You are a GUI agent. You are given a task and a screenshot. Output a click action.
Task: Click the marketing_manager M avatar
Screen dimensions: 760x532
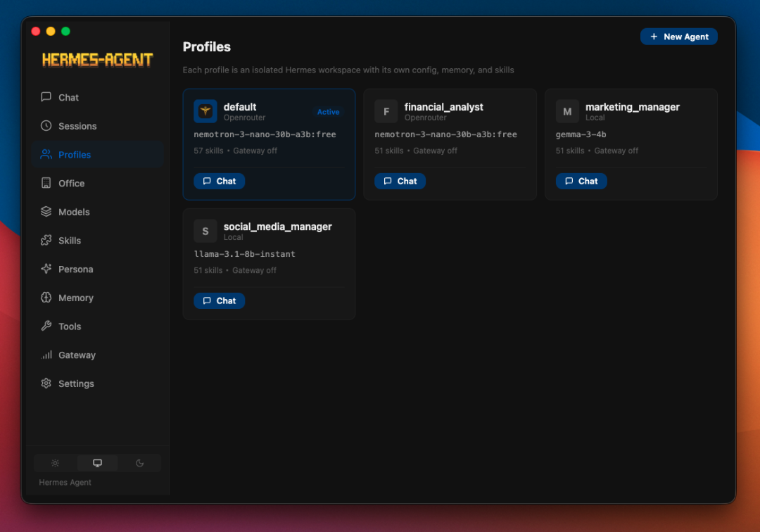(x=567, y=111)
